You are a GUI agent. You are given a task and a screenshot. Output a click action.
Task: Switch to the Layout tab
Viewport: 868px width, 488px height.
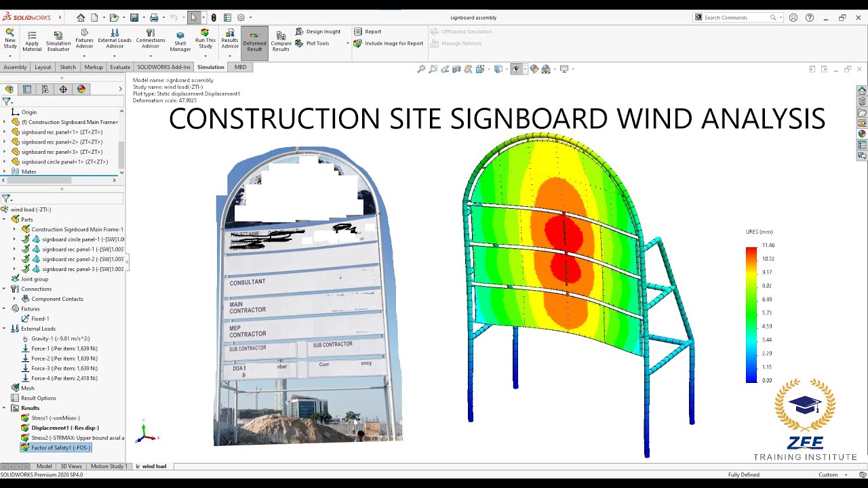pos(43,67)
